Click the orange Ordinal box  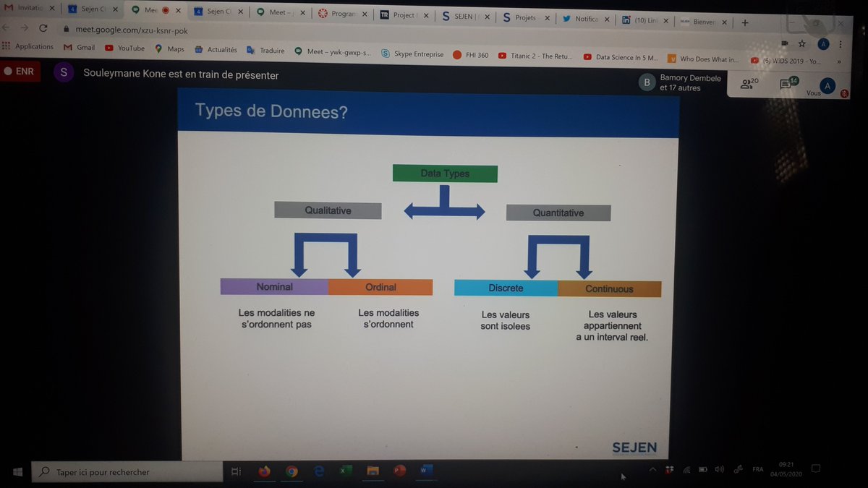[x=380, y=287]
